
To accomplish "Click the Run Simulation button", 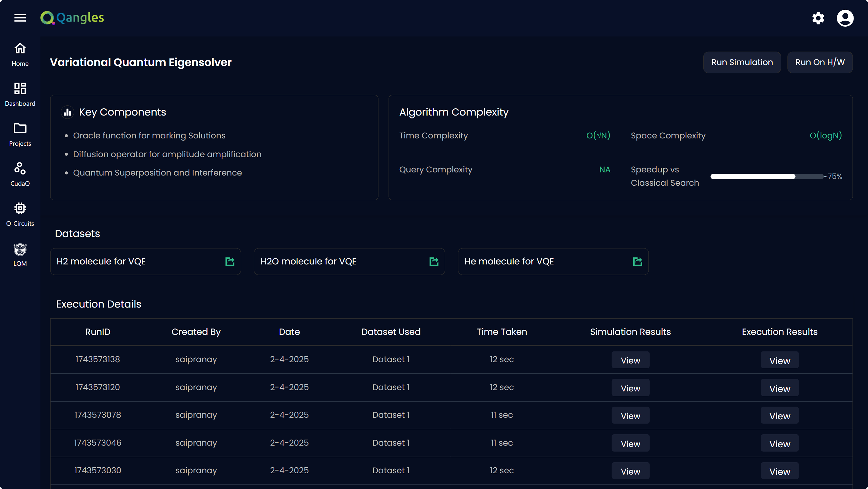I will coord(742,62).
